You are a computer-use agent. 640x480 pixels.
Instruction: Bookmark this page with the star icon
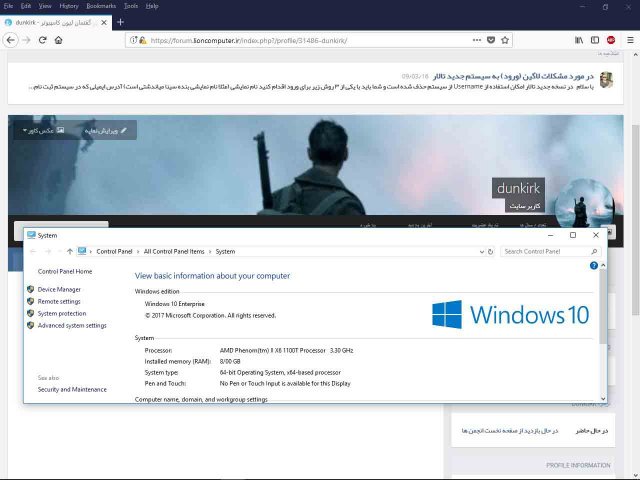503,40
